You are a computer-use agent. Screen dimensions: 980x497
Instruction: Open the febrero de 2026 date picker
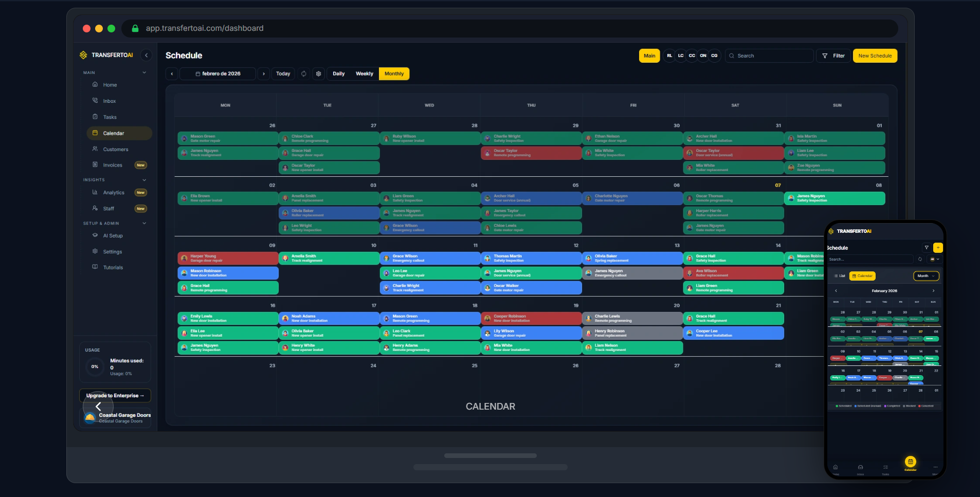tap(218, 74)
